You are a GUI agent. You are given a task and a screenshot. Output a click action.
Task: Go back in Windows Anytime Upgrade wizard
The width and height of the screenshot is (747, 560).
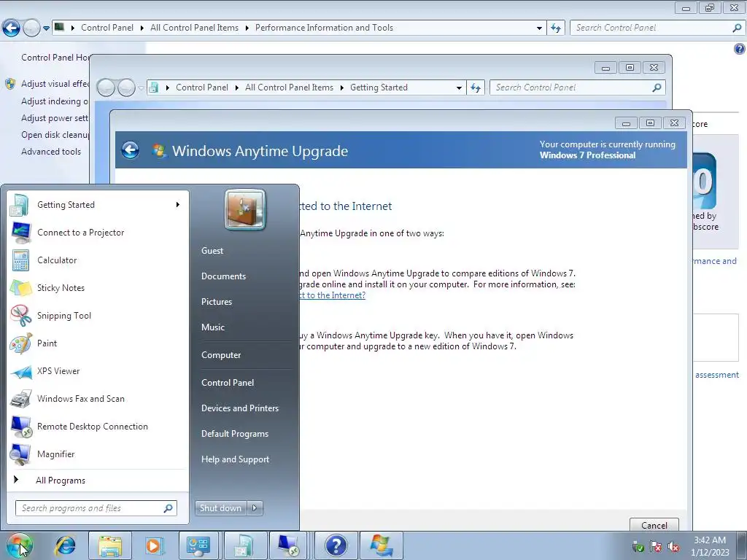pos(130,150)
